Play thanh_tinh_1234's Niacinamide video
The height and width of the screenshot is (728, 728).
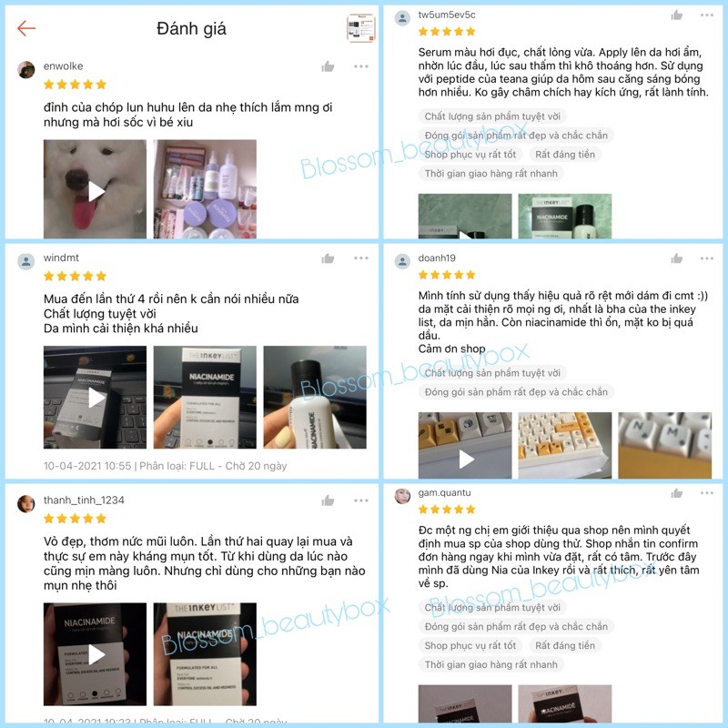pyautogui.click(x=96, y=654)
